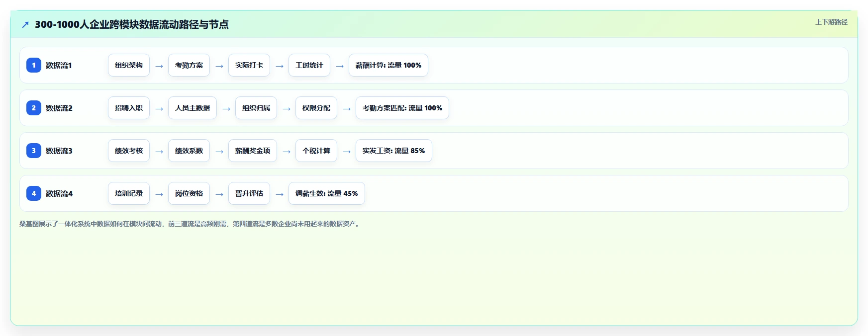This screenshot has height=336, width=868.
Task: Select the 培训记录 node
Action: click(x=129, y=193)
